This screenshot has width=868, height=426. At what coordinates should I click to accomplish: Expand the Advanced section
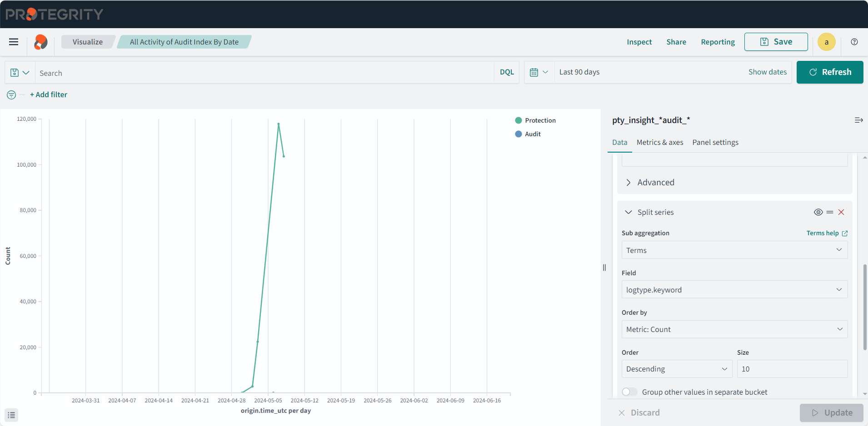click(650, 182)
